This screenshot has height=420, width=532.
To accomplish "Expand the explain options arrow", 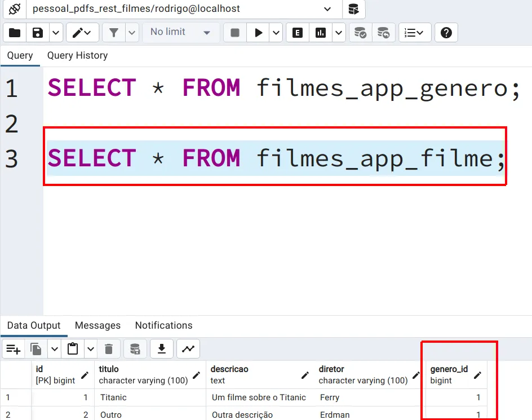I will click(339, 33).
